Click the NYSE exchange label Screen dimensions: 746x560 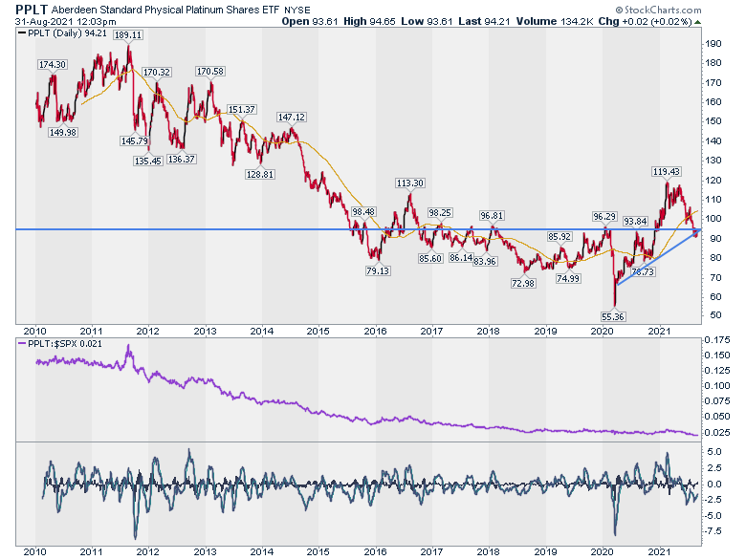coord(297,10)
